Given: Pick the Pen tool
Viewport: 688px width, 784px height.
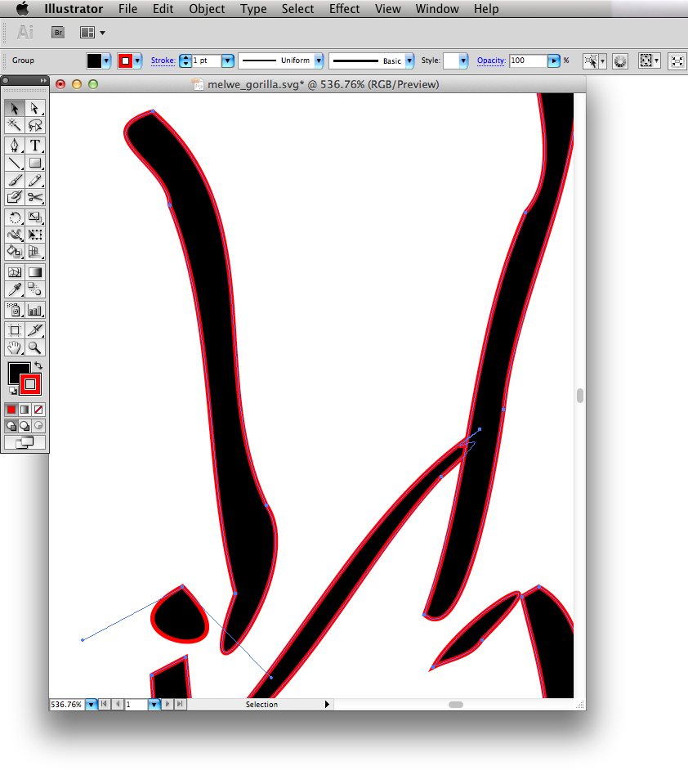Looking at the screenshot, I should tap(14, 145).
